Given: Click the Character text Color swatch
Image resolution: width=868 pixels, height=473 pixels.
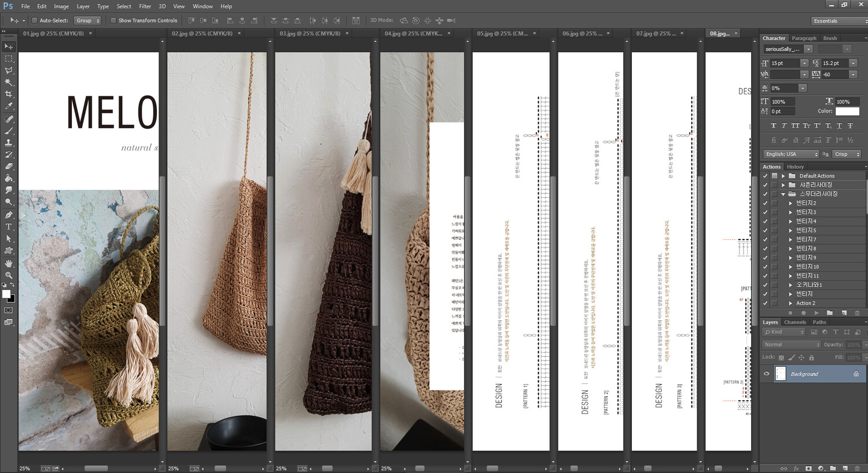Looking at the screenshot, I should pyautogui.click(x=847, y=111).
